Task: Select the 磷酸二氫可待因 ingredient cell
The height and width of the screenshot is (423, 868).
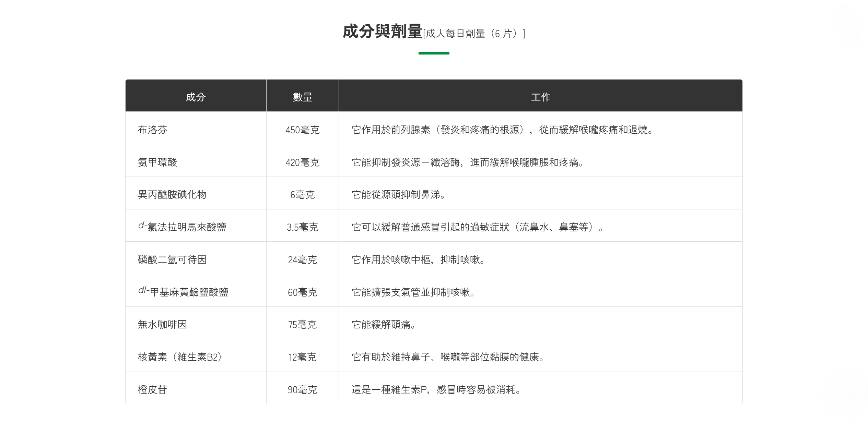Action: pos(172,259)
